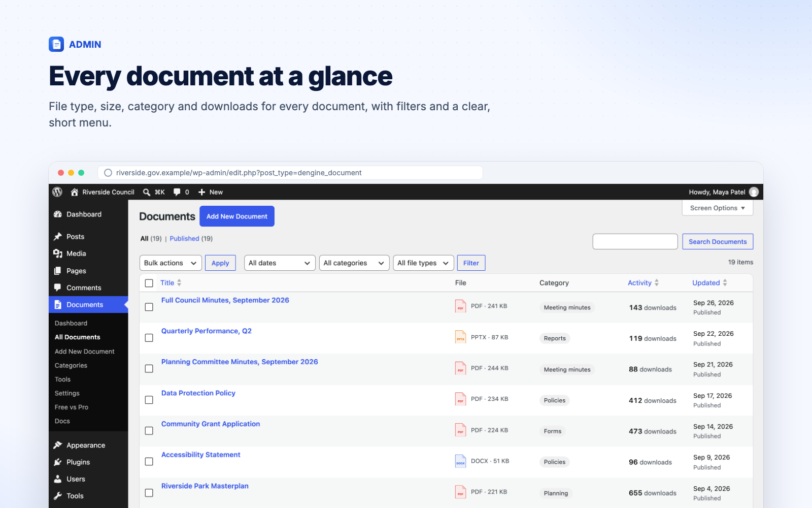Click the PPTX file icon for Quarterly Performance
Screen dimensions: 812x508
pos(460,337)
